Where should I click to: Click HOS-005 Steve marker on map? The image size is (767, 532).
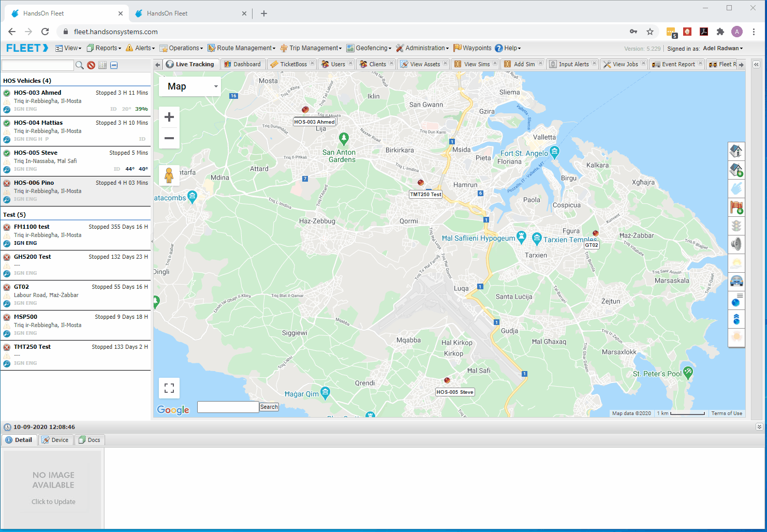coord(447,380)
